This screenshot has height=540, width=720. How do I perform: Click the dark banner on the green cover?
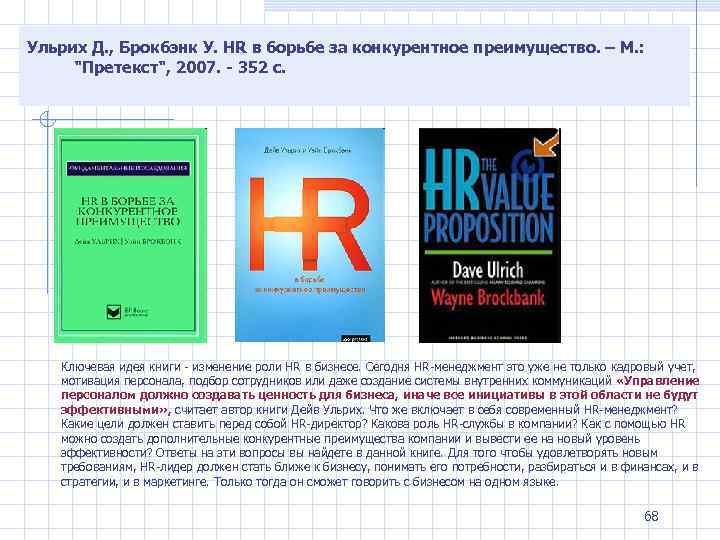(x=128, y=168)
